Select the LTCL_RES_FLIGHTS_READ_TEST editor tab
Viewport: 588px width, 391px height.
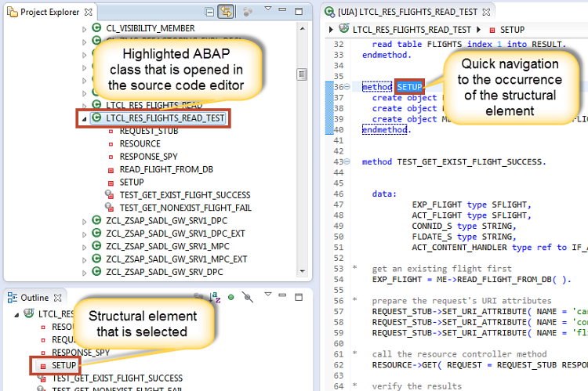[407, 12]
